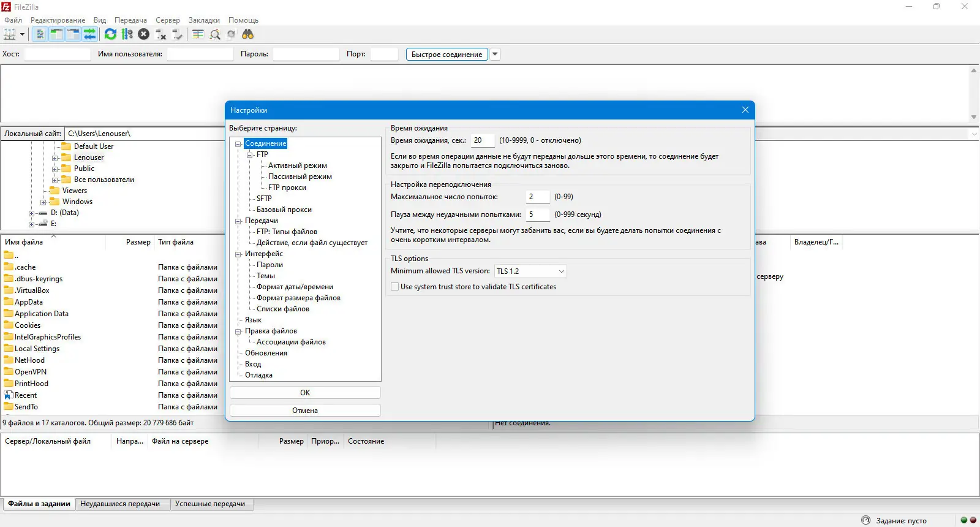Screen dimensions: 980x527
Task: Select the Пассивный режим settings page
Action: click(x=300, y=176)
